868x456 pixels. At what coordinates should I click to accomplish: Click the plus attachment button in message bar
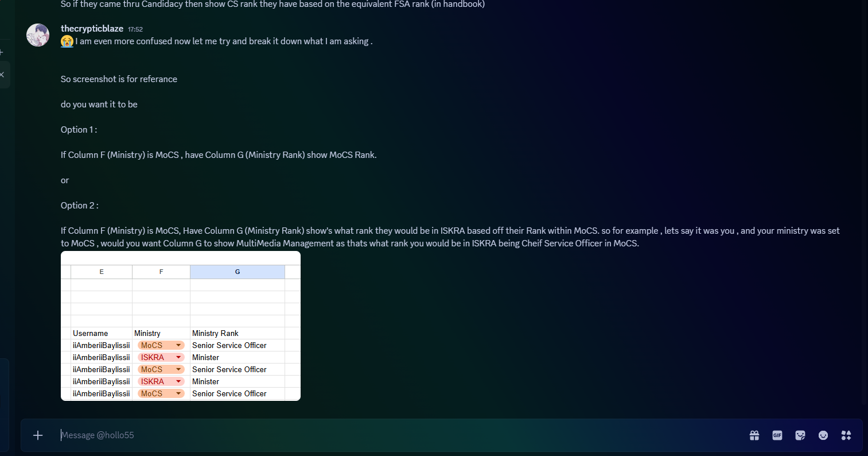click(x=38, y=435)
